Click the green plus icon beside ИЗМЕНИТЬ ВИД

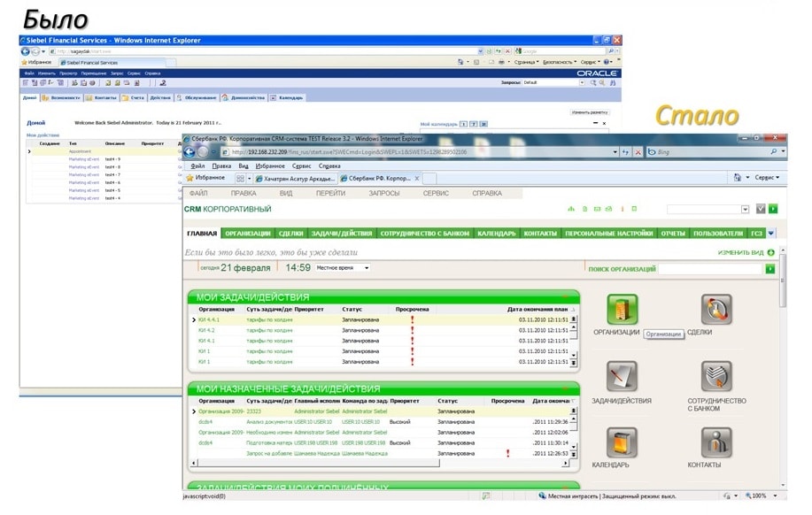pyautogui.click(x=771, y=252)
